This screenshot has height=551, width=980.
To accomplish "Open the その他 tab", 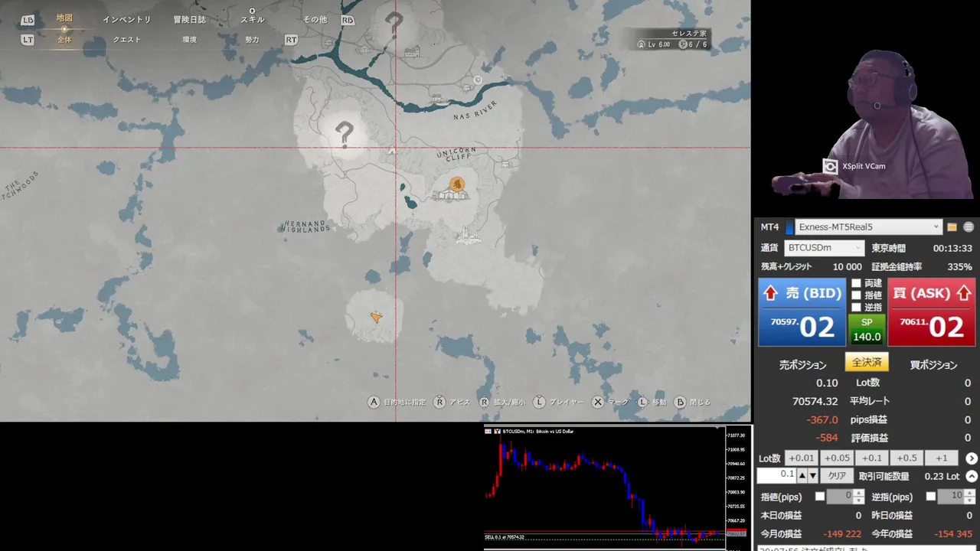I will point(315,20).
